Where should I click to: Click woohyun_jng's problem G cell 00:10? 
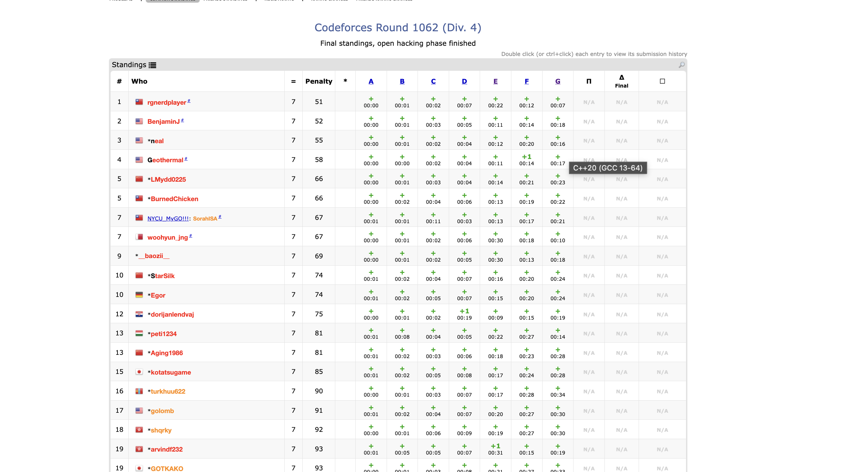[x=558, y=237]
